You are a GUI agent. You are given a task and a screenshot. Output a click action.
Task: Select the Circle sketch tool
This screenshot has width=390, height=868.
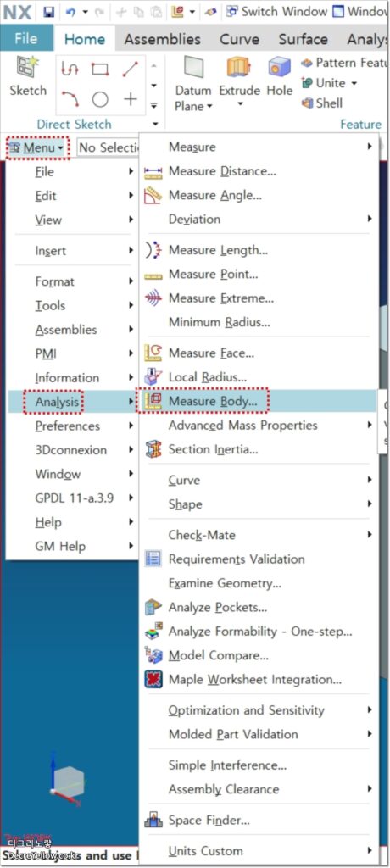pos(100,99)
